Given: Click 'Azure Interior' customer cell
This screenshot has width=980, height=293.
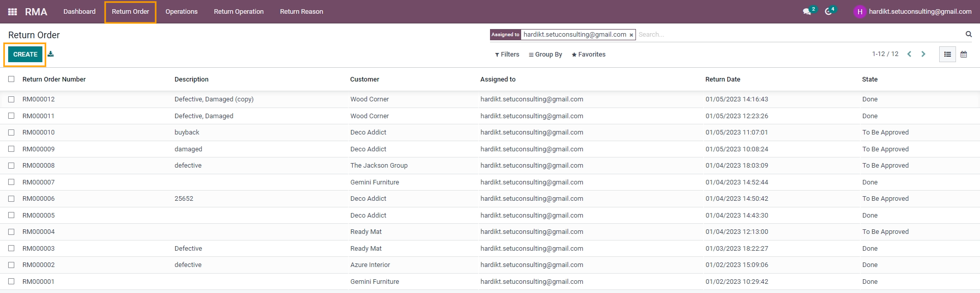Looking at the screenshot, I should pos(370,265).
